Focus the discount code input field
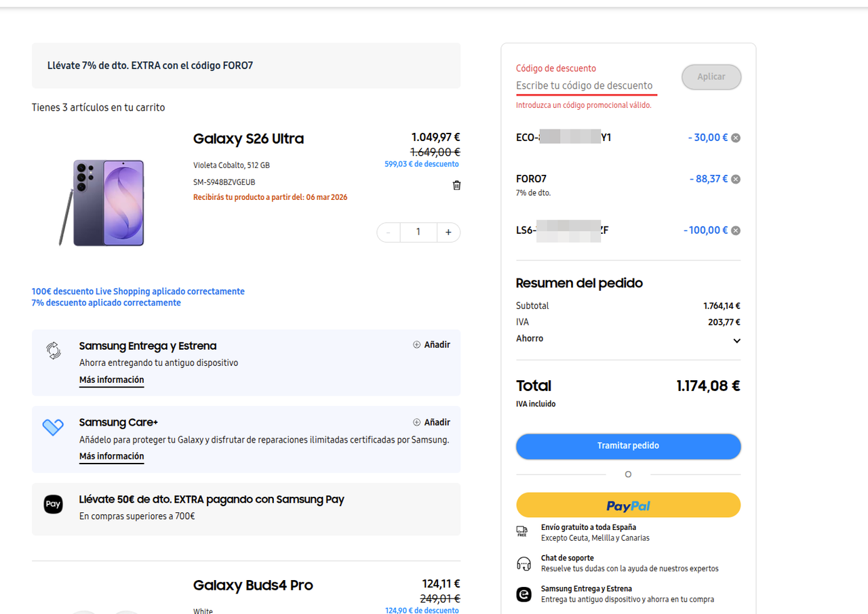The height and width of the screenshot is (614, 868). [586, 85]
